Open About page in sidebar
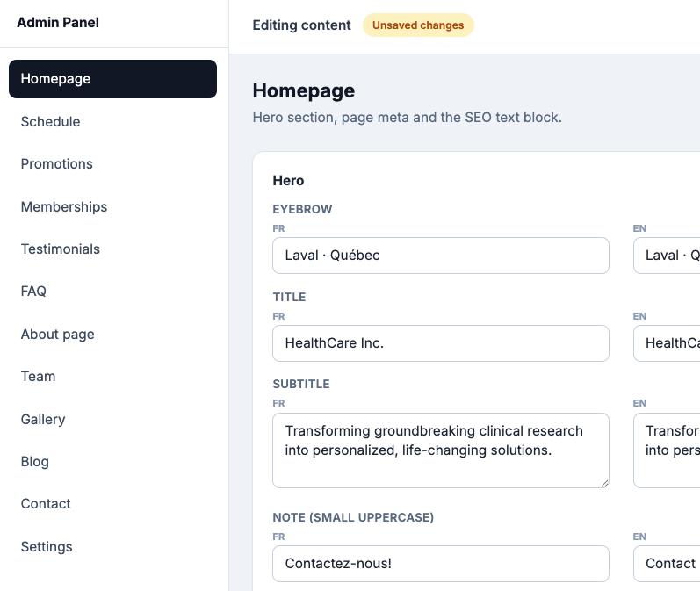This screenshot has height=591, width=700. [x=112, y=334]
